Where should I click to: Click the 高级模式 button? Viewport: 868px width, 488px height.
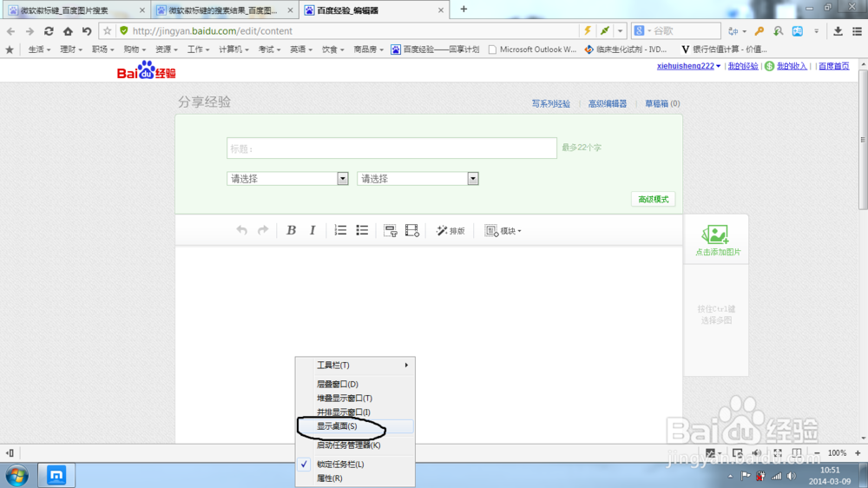(x=654, y=200)
